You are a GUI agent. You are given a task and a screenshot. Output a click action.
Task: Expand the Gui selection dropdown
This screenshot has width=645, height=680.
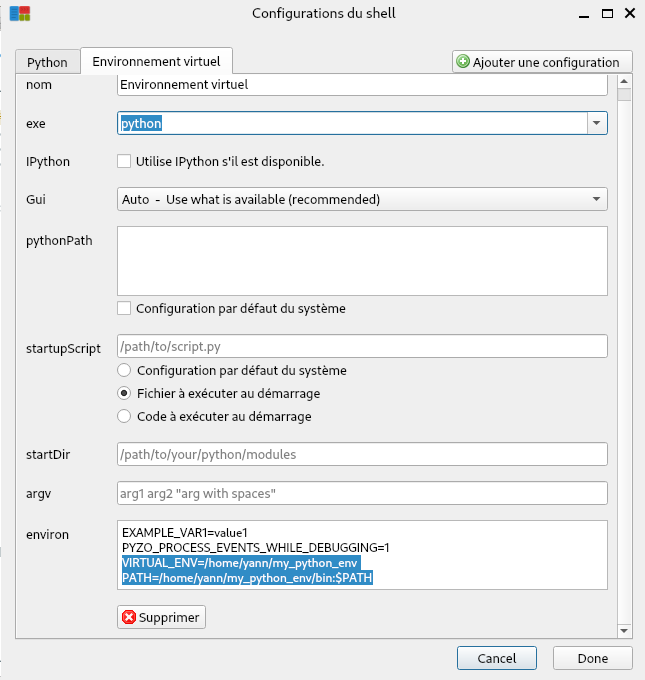(596, 199)
